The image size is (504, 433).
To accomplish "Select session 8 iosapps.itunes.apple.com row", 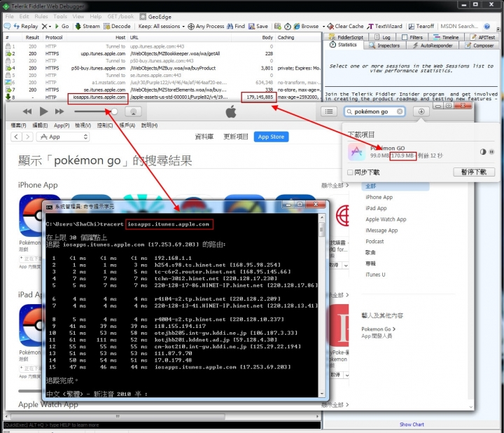I will [162, 97].
